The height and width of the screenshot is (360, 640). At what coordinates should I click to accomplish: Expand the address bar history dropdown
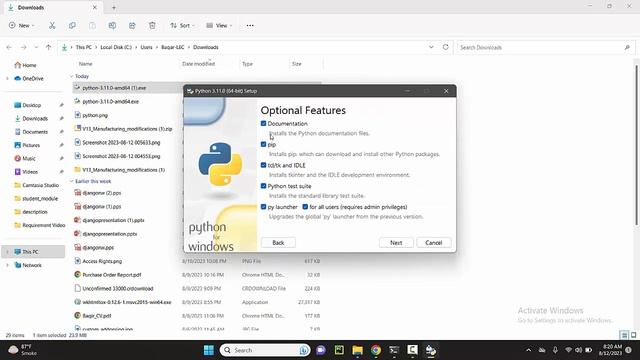[x=431, y=47]
